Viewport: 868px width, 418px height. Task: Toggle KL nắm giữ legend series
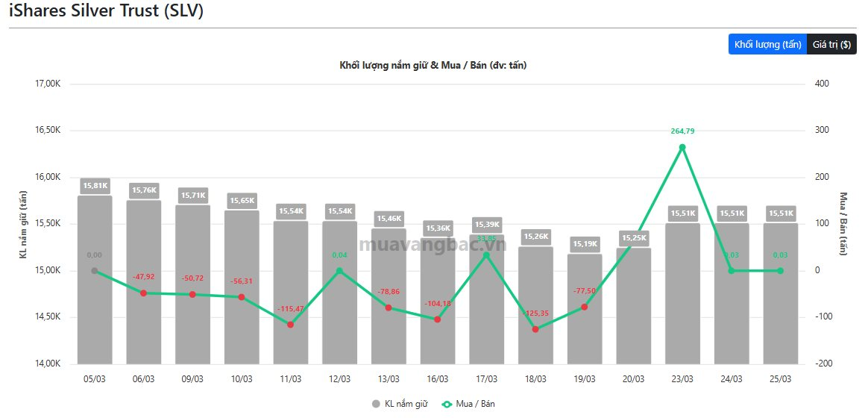395,404
